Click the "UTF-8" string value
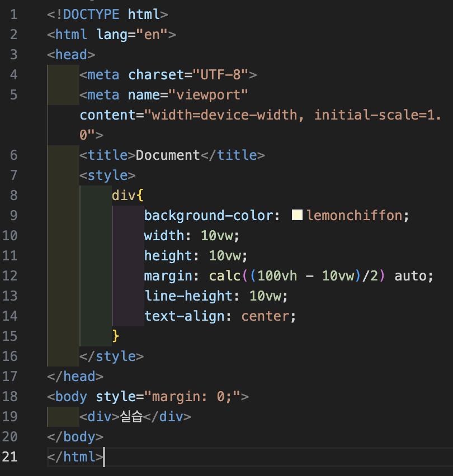This screenshot has height=476, width=453. [220, 75]
